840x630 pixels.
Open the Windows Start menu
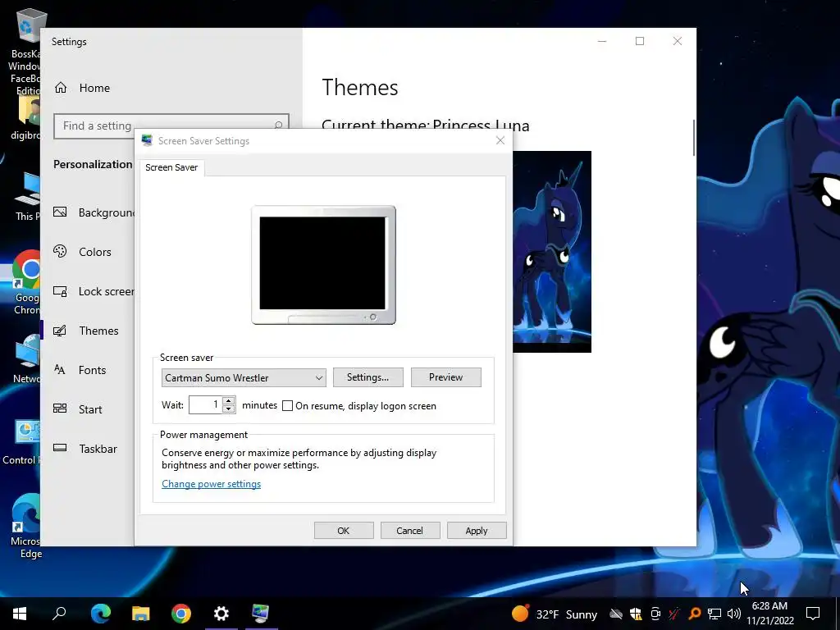[20, 614]
